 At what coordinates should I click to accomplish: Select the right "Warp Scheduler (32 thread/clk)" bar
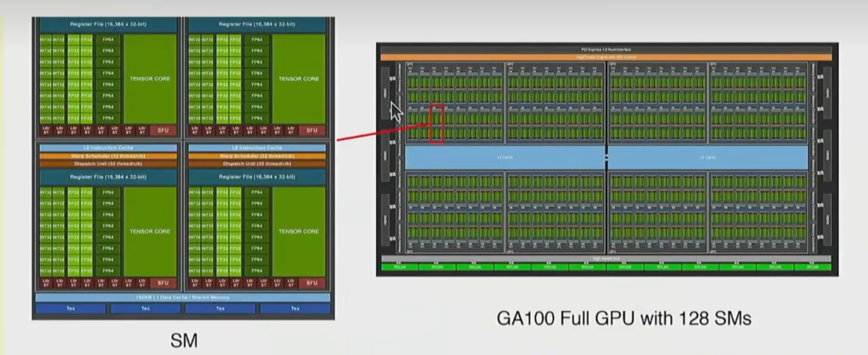[257, 156]
